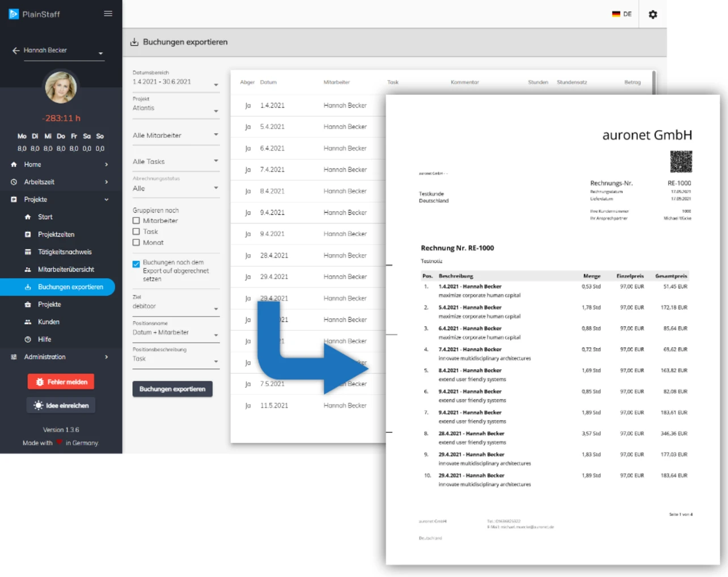Toggle the hamburger menu in the sidebar header
This screenshot has height=577, width=728.
click(108, 14)
